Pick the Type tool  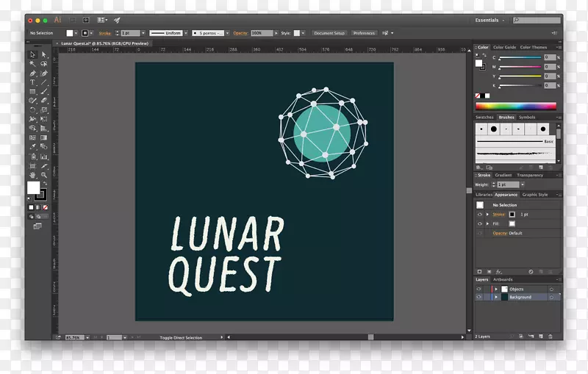pos(32,82)
